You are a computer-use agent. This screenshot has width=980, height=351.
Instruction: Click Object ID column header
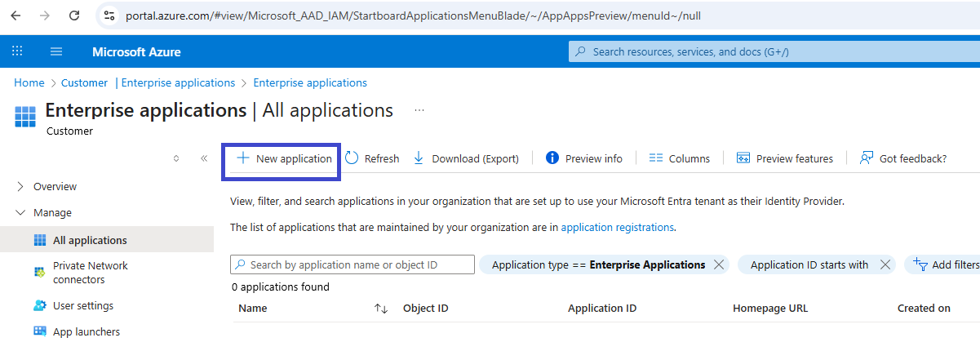pyautogui.click(x=426, y=309)
